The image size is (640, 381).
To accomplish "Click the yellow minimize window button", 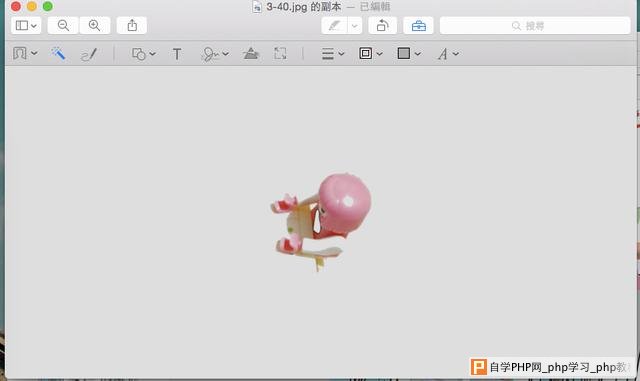I will [32, 6].
